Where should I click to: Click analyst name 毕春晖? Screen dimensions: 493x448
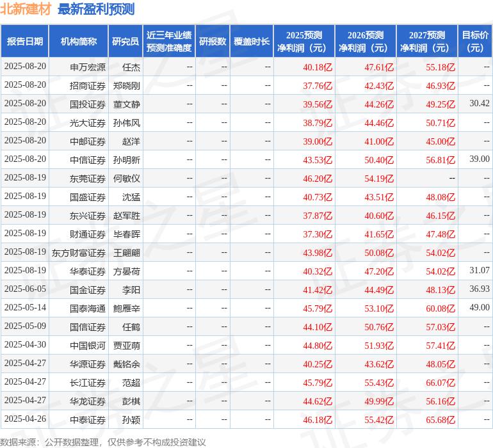[127, 234]
